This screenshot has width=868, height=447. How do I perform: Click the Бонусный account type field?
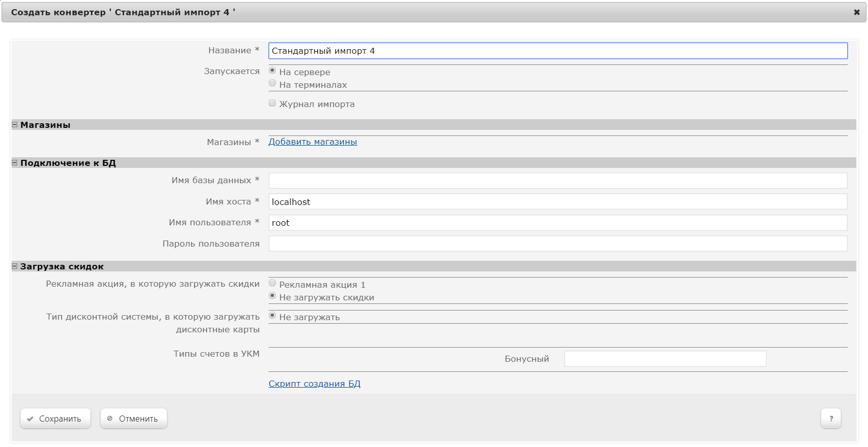[665, 359]
